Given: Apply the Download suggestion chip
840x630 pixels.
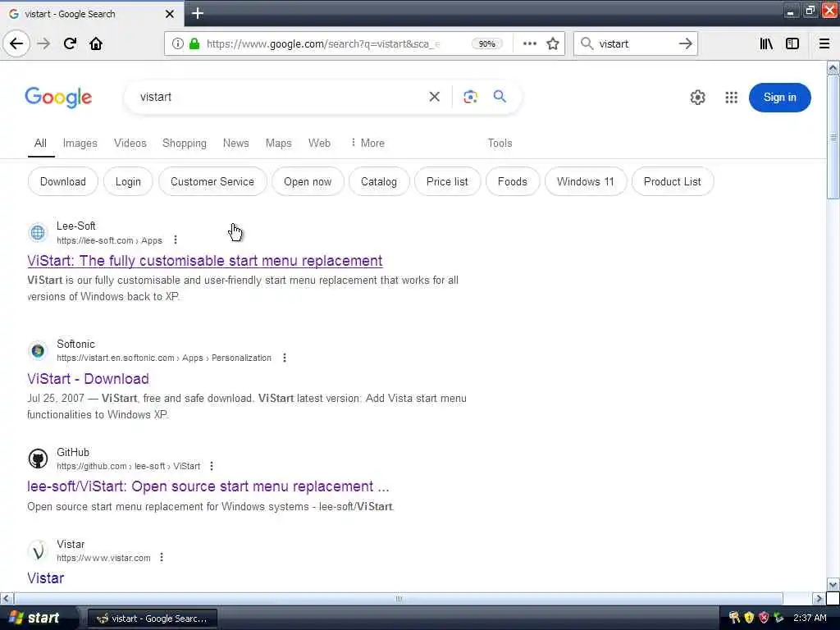Looking at the screenshot, I should click(x=62, y=181).
